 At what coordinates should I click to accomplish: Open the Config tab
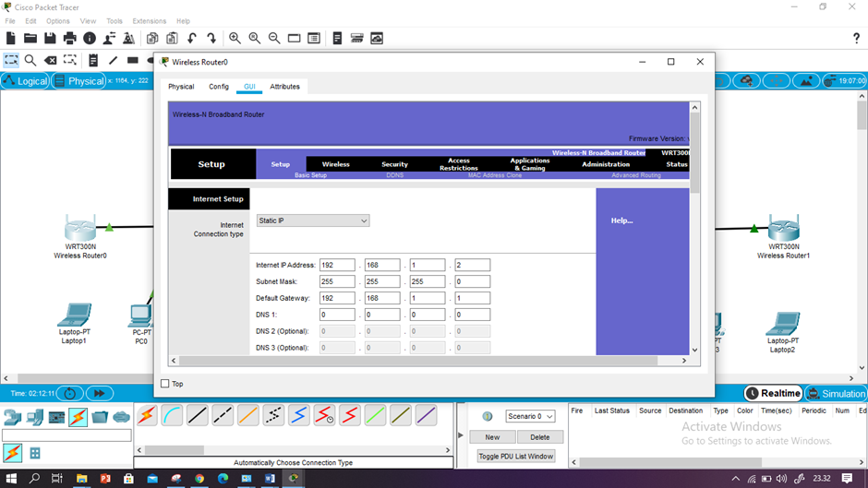219,87
